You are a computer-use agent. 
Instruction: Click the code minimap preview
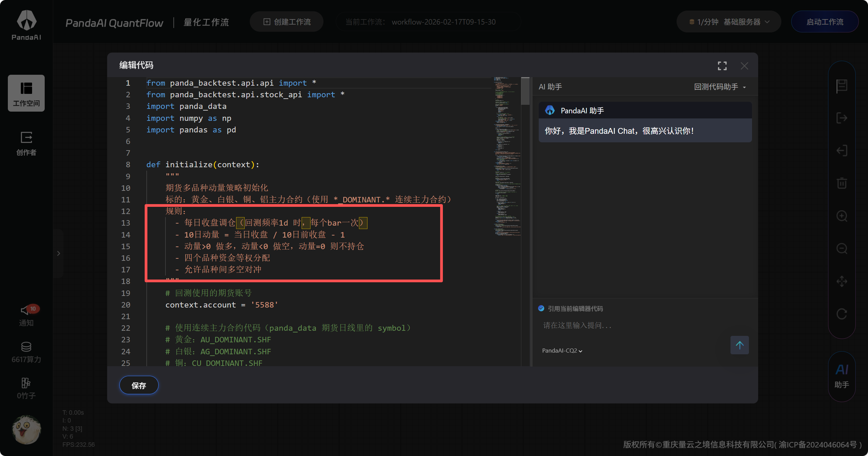tap(507, 156)
